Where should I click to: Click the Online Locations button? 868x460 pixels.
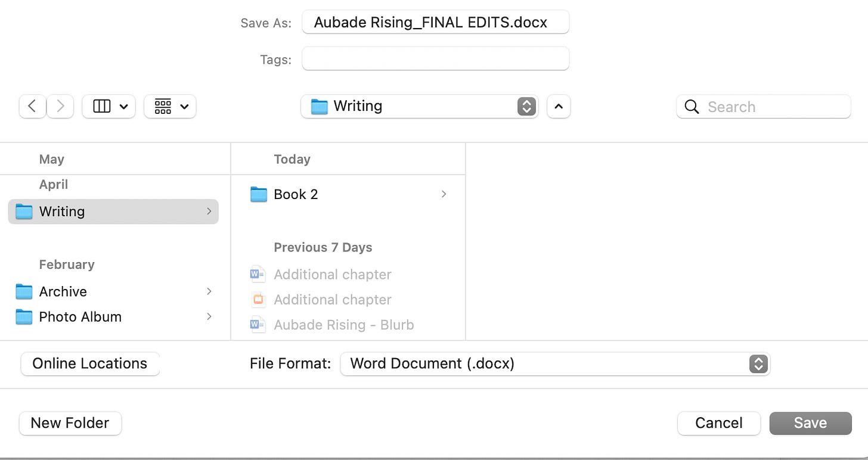coord(90,363)
